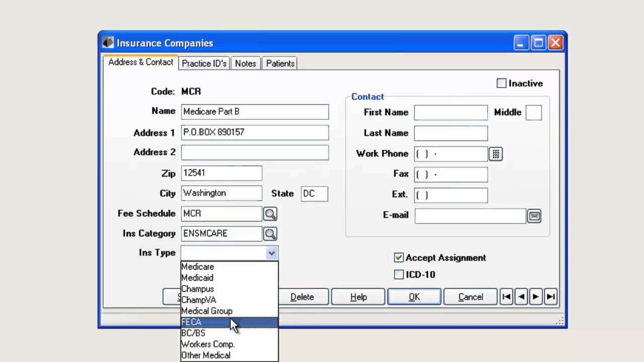Choose ChampVA in the Ins Type list
The width and height of the screenshot is (644, 362).
(x=229, y=300)
